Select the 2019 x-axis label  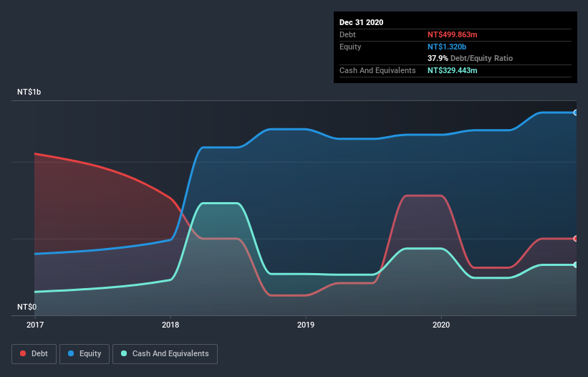click(x=306, y=325)
